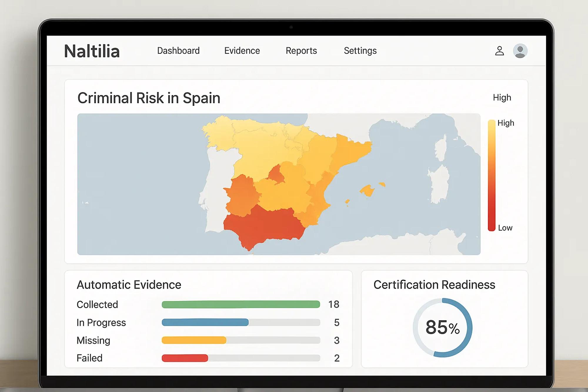Screen dimensions: 588x392
Task: Click the green Collected progress bar
Action: 240,304
